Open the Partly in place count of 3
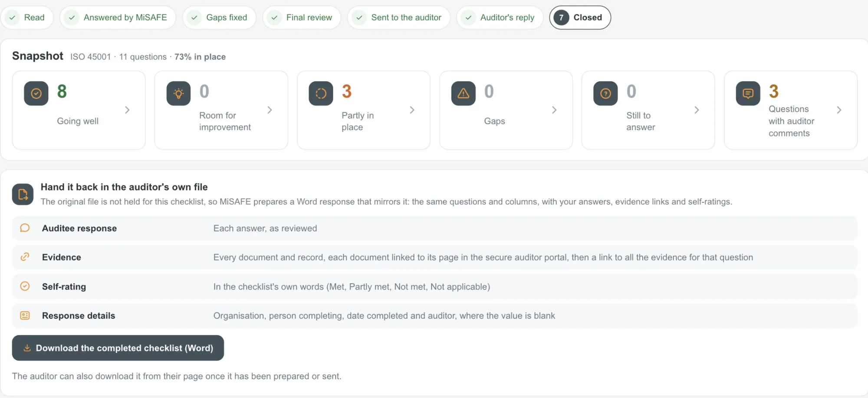 click(x=347, y=91)
